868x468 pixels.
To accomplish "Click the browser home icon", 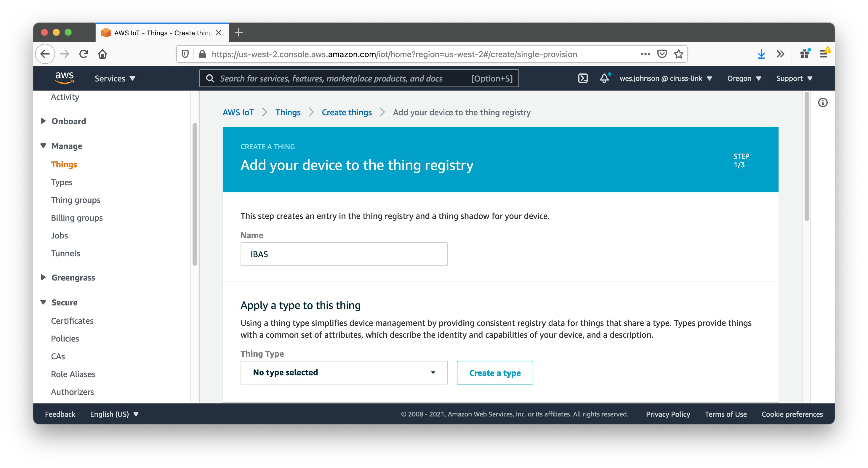I will pos(103,54).
